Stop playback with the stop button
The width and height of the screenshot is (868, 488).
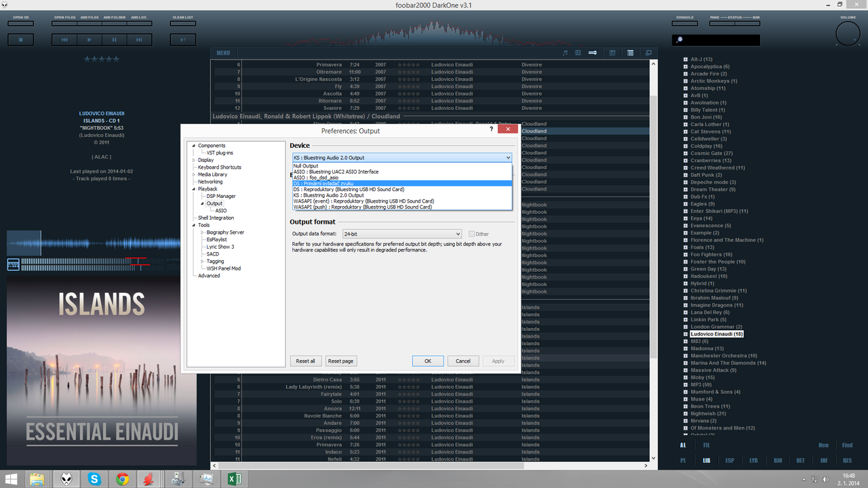(x=21, y=40)
